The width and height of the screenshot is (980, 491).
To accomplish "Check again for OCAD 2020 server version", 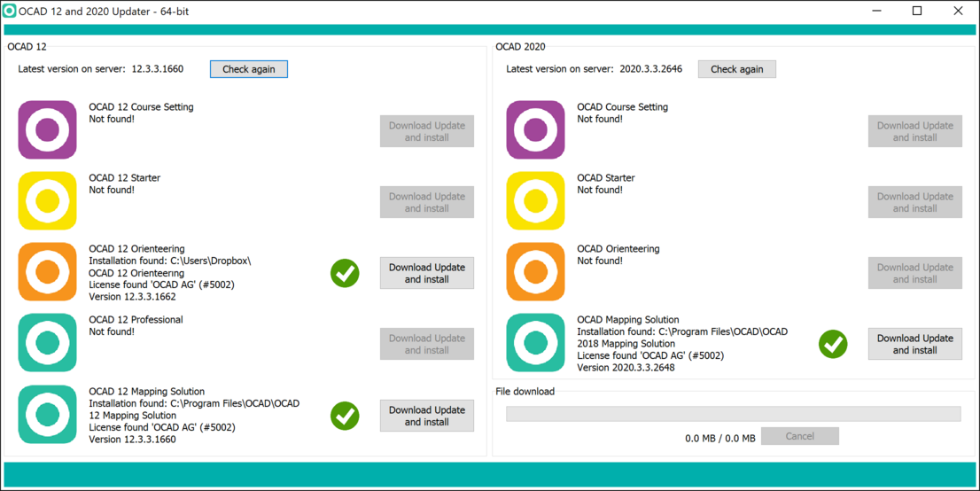I will click(737, 69).
